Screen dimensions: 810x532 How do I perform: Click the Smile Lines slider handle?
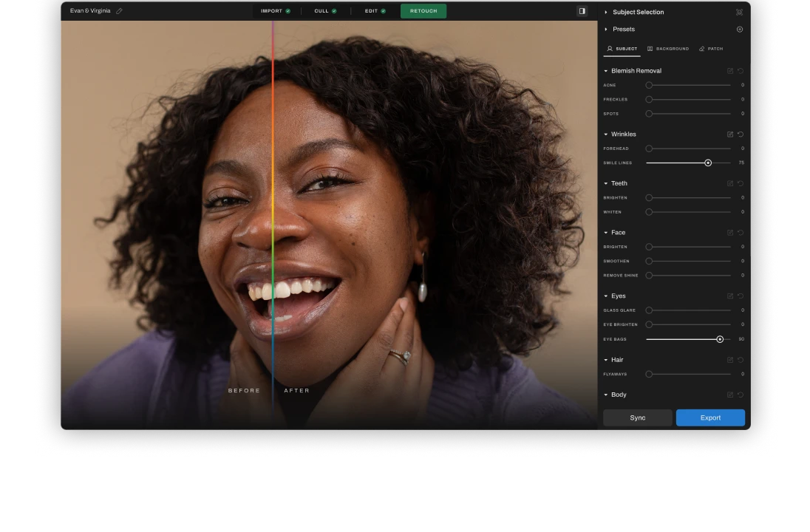(x=708, y=163)
